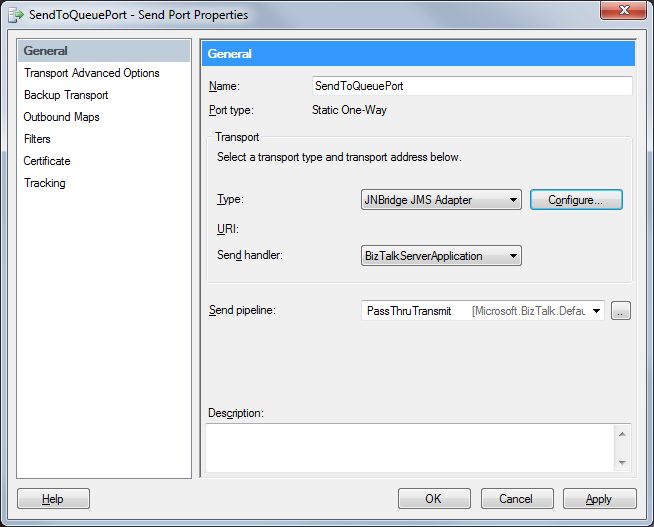Click the Help button

pyautogui.click(x=53, y=499)
